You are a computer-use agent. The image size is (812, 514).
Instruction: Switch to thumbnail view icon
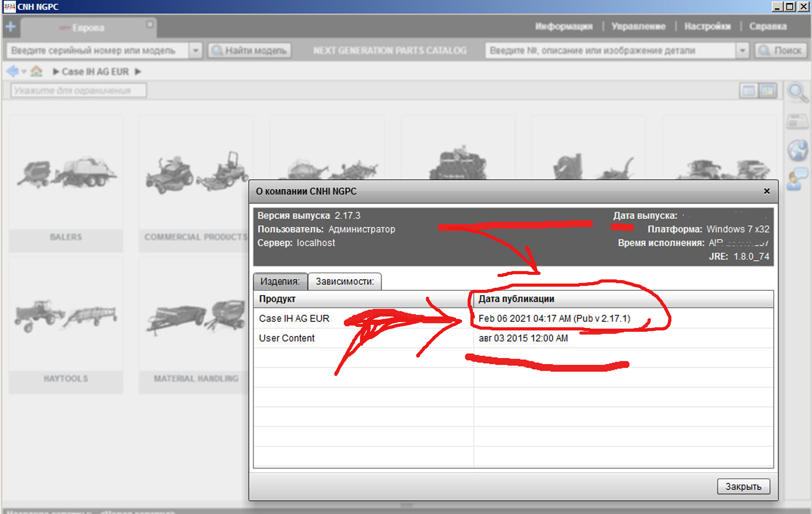point(767,91)
